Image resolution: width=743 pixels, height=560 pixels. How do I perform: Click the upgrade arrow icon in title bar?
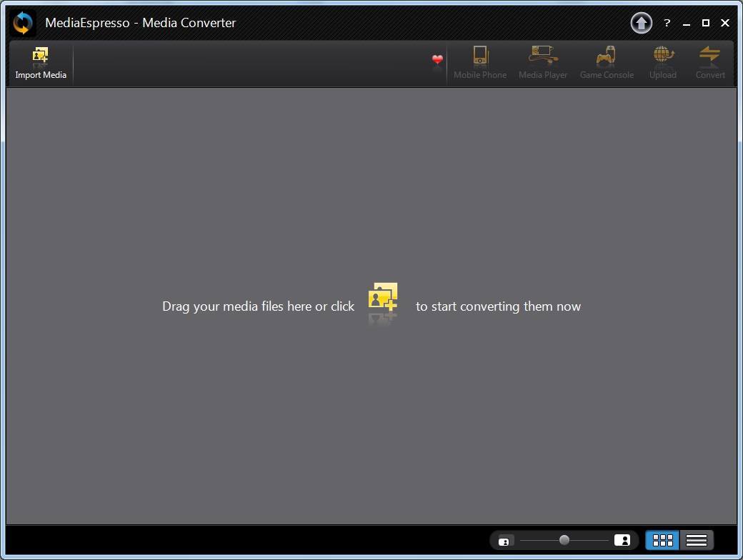[x=641, y=23]
